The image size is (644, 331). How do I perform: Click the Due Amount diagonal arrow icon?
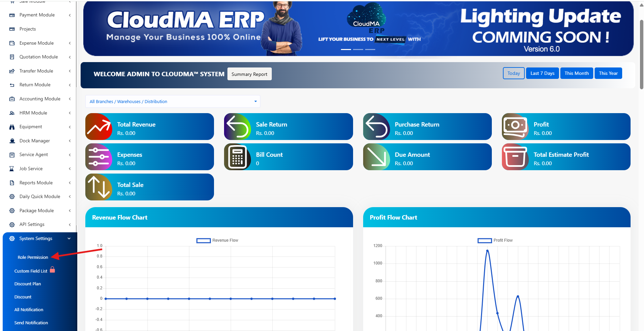[377, 157]
